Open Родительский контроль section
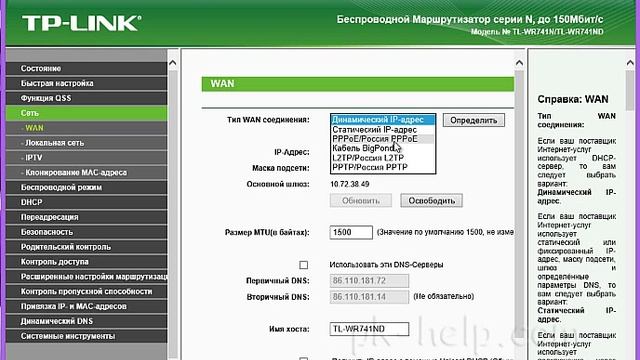The image size is (640, 360). (87, 247)
